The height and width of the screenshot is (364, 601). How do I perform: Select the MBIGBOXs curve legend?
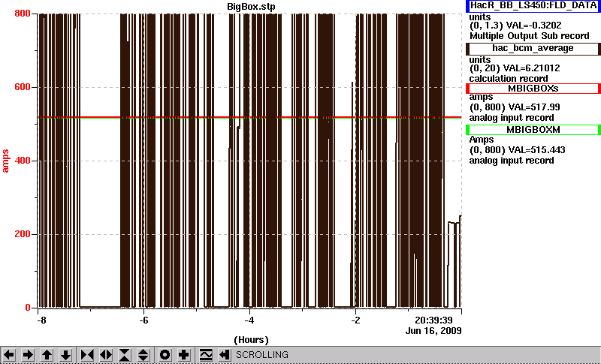(x=533, y=89)
